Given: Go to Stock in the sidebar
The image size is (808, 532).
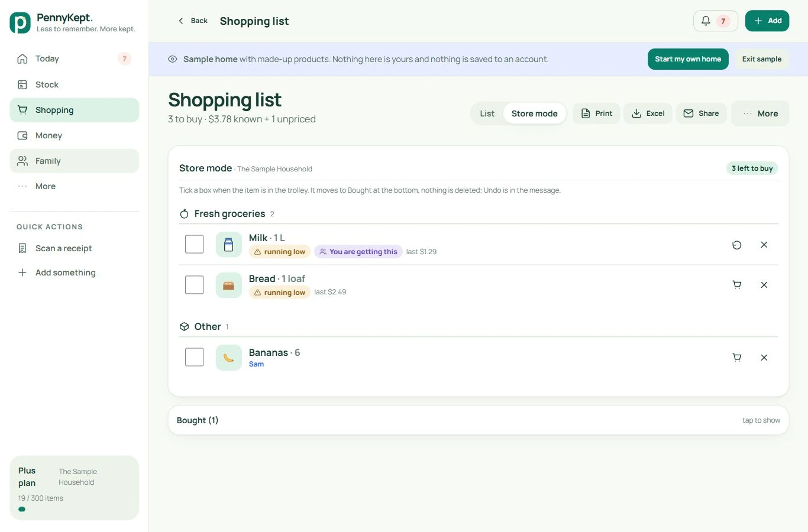Looking at the screenshot, I should click(x=75, y=85).
